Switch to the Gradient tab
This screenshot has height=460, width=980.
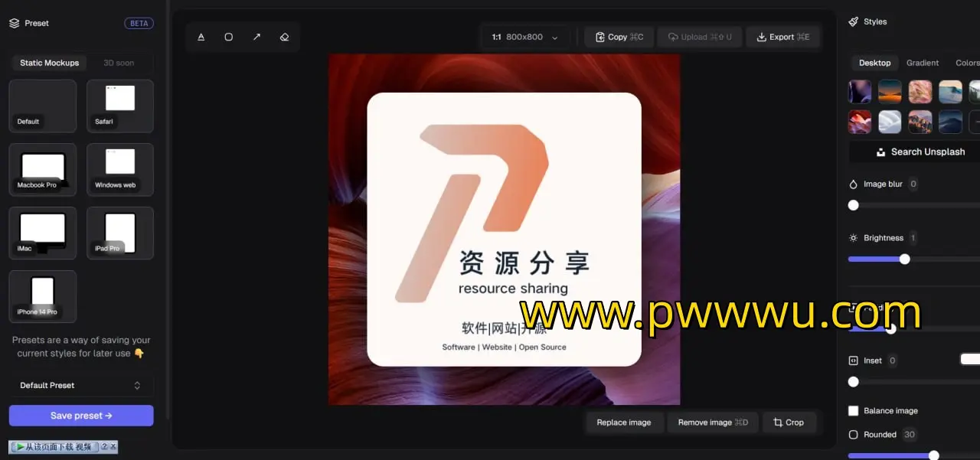pyautogui.click(x=923, y=63)
